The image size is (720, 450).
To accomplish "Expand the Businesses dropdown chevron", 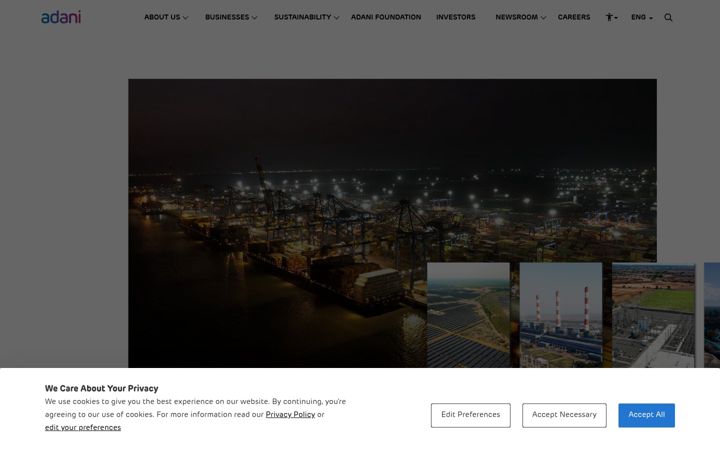I will coord(254,18).
